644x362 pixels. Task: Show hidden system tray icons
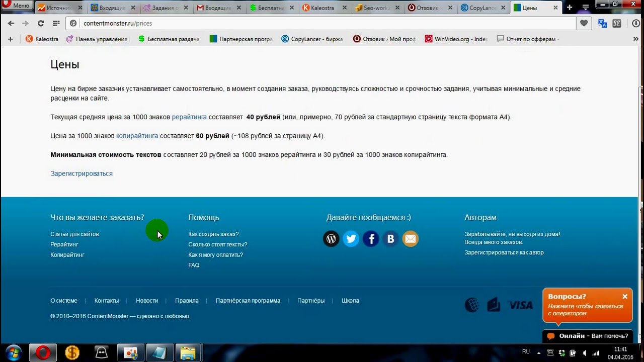point(539,352)
